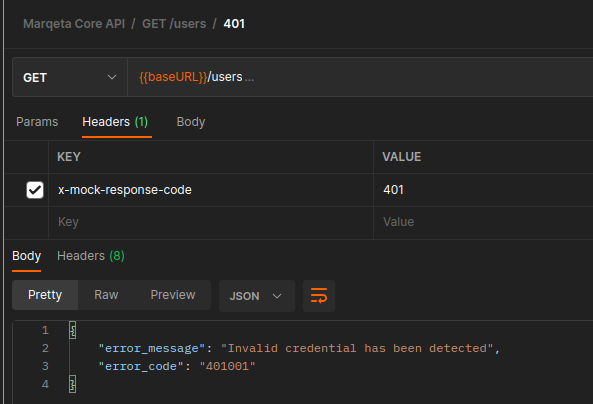The width and height of the screenshot is (593, 404).
Task: Click line number 1 in response gutter
Action: (x=45, y=330)
